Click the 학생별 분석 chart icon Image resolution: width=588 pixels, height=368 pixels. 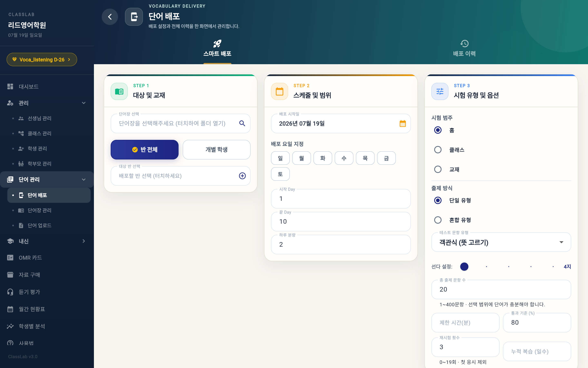click(10, 326)
